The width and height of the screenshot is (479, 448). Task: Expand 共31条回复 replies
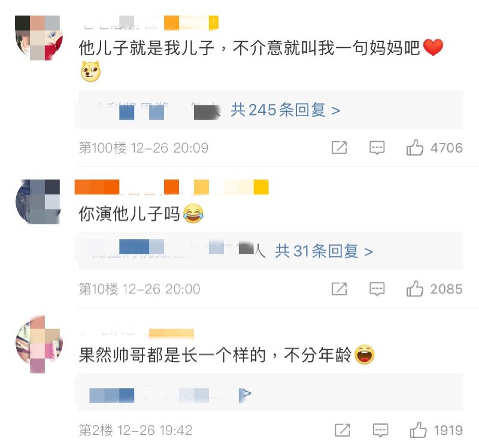(x=324, y=251)
